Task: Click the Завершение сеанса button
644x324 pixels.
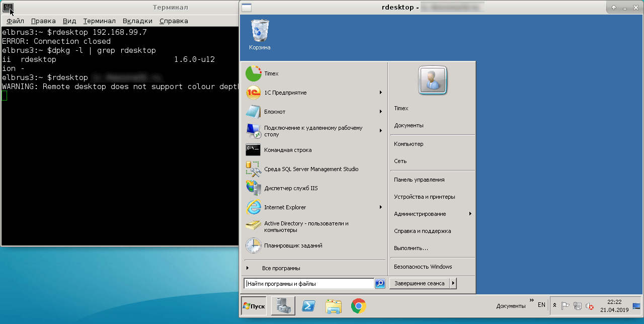Action: click(x=419, y=284)
